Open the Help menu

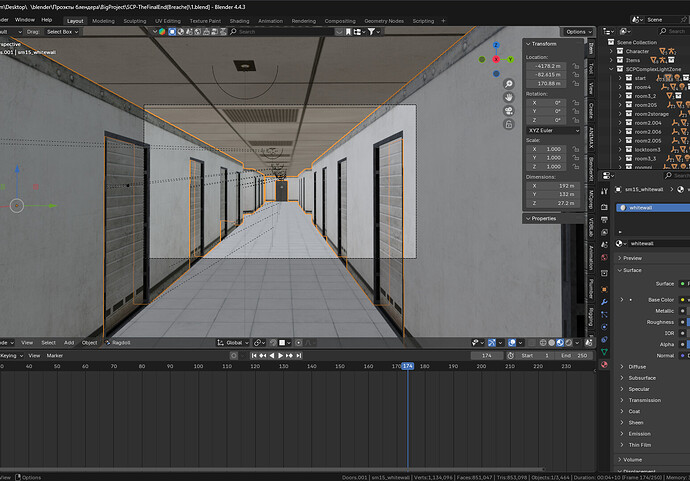coord(47,20)
